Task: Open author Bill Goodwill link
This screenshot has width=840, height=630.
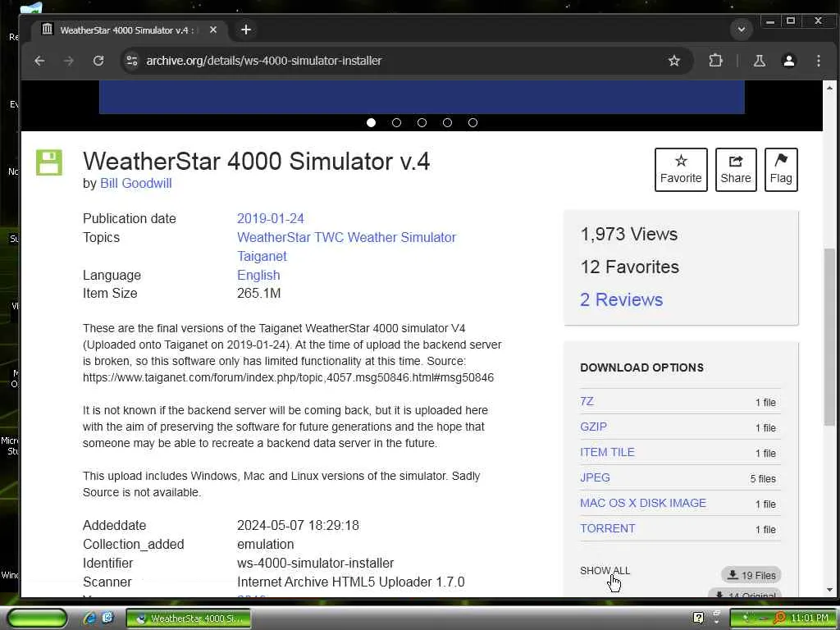Action: [x=136, y=183]
